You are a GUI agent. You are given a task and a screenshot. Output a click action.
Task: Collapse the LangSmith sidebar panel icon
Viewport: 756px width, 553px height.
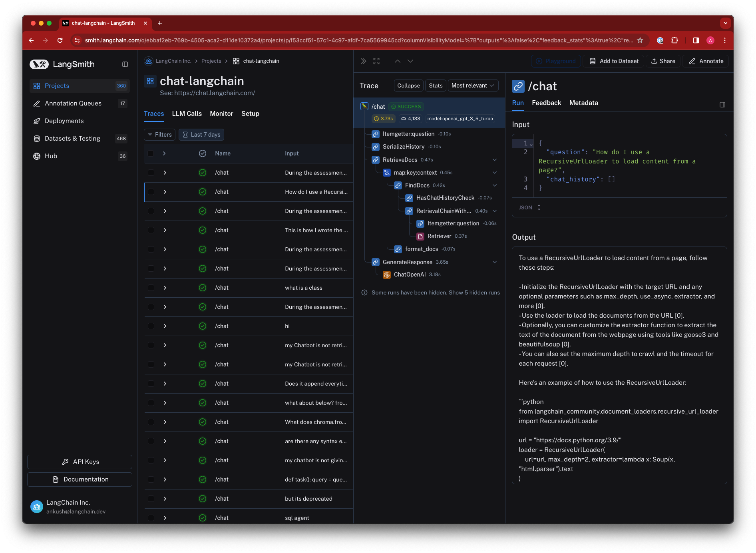click(125, 64)
